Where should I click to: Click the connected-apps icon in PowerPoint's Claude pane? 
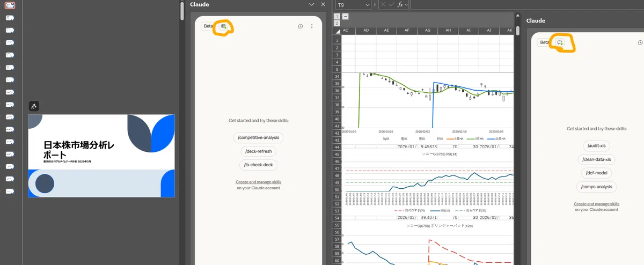(x=224, y=26)
